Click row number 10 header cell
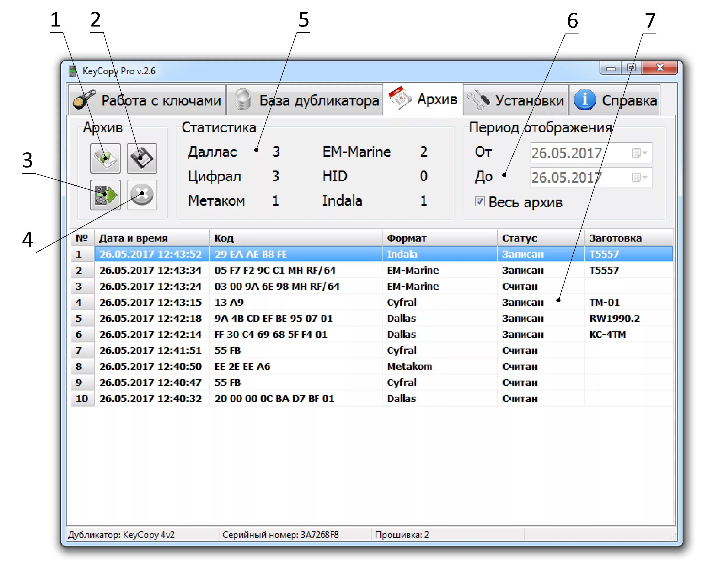Screen dimensions: 728x570 [82, 398]
